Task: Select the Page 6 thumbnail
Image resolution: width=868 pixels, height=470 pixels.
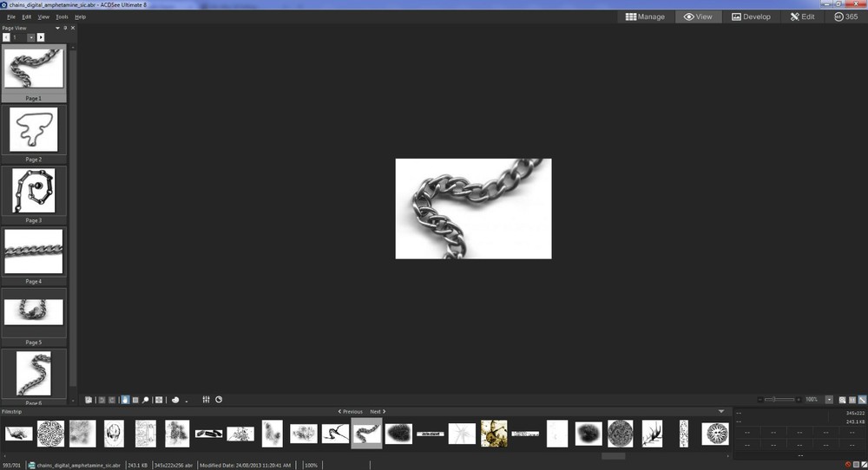Action: 34,376
